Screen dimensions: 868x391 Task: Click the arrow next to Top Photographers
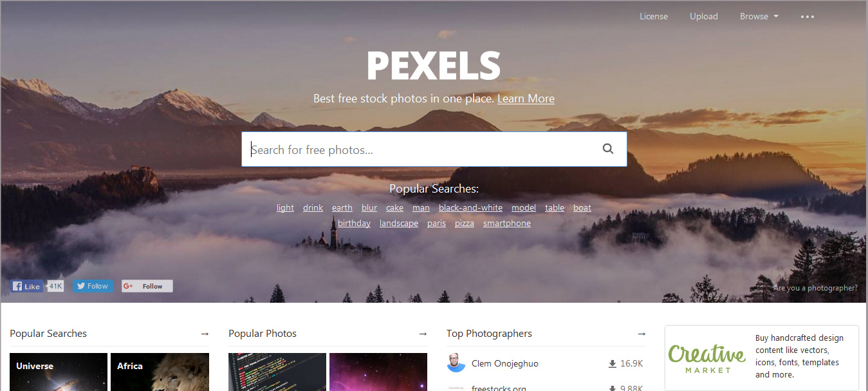click(642, 334)
